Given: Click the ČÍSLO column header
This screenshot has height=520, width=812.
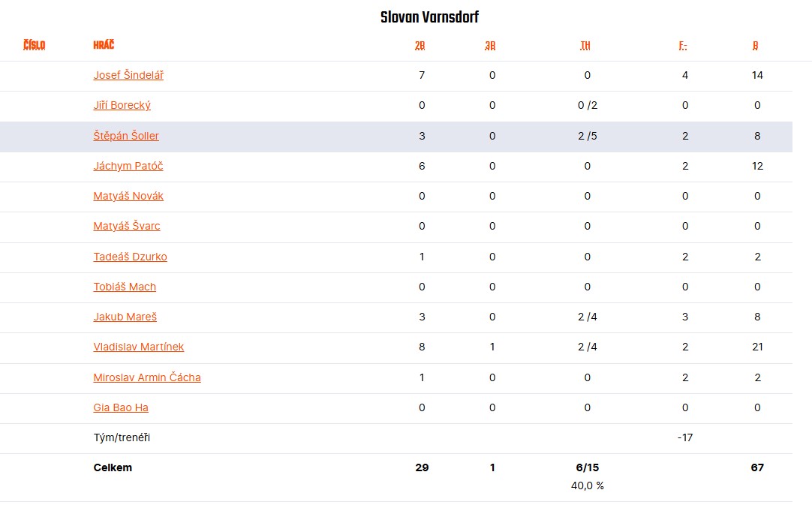Looking at the screenshot, I should (35, 45).
